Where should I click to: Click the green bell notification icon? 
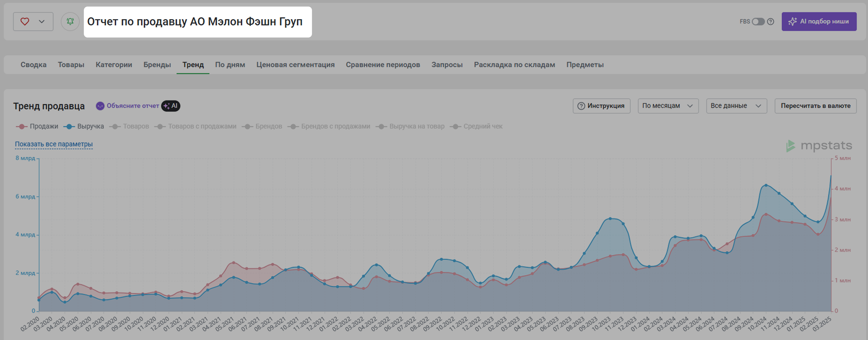pos(70,22)
